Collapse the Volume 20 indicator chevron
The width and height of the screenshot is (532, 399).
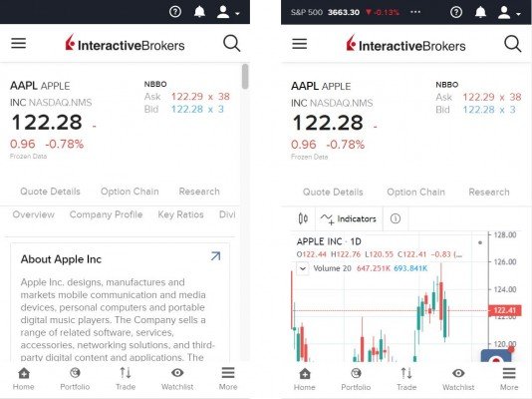click(303, 268)
